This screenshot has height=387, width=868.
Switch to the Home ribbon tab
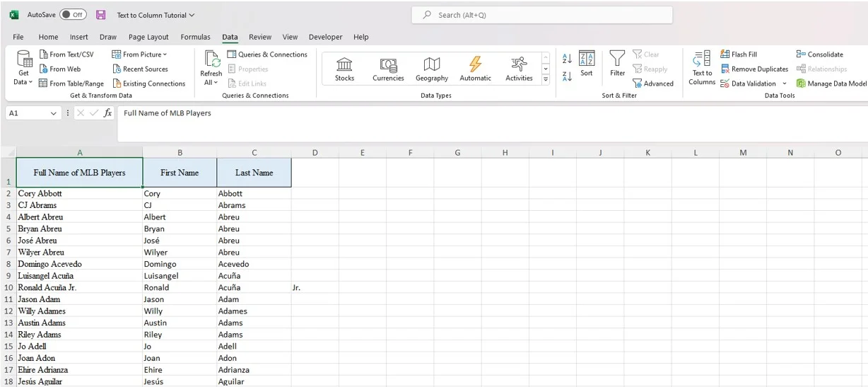pyautogui.click(x=48, y=37)
